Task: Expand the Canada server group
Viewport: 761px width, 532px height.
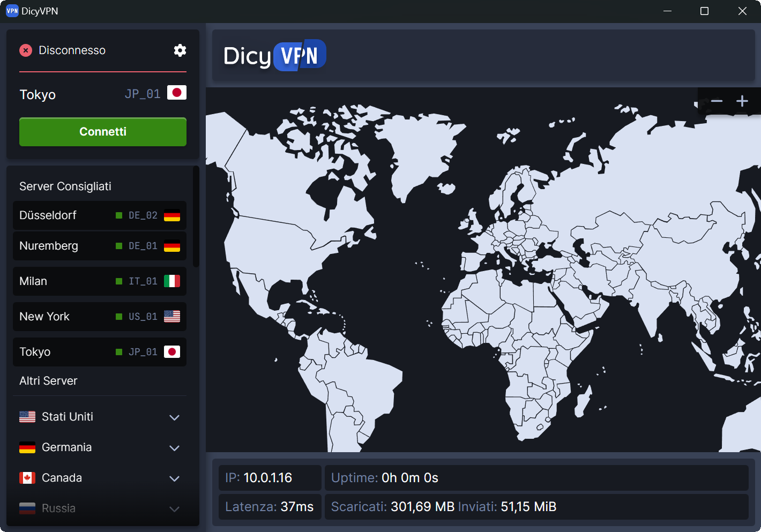Action: pos(174,478)
